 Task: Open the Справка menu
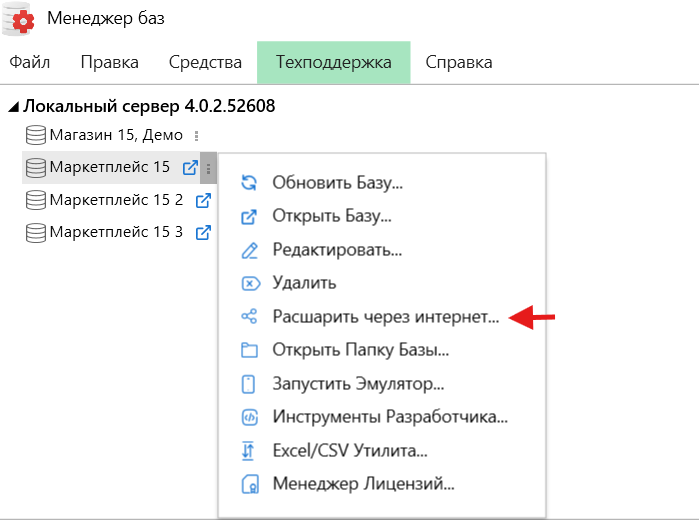459,62
